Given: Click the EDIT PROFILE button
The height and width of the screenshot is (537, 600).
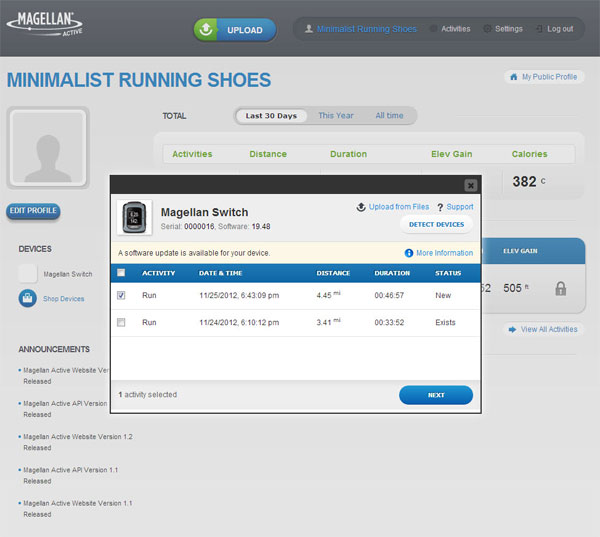Looking at the screenshot, I should [x=33, y=211].
